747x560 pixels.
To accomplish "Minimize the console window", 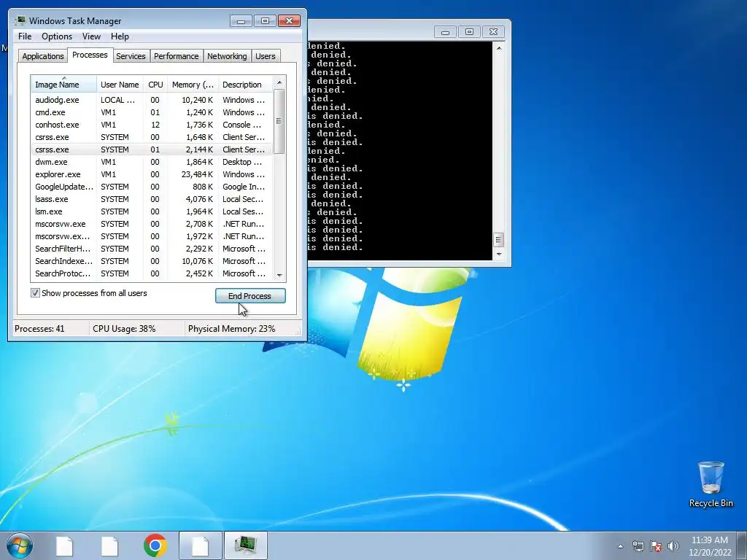I will (x=446, y=32).
